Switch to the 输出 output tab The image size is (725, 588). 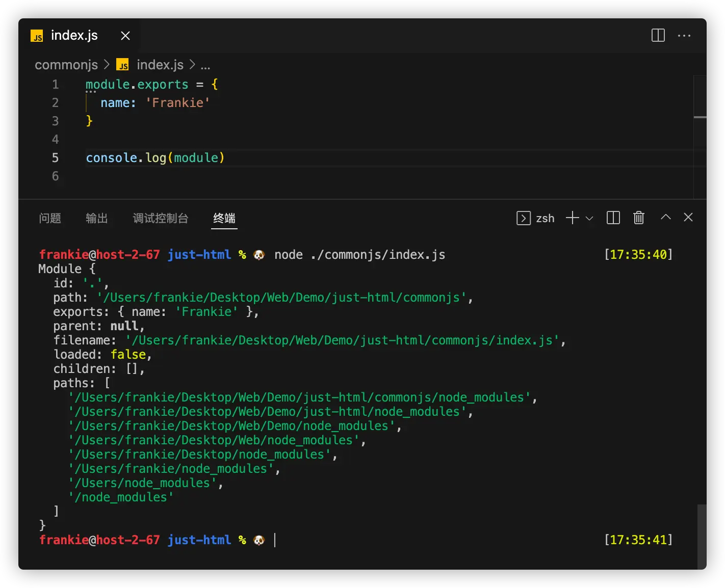tap(97, 218)
